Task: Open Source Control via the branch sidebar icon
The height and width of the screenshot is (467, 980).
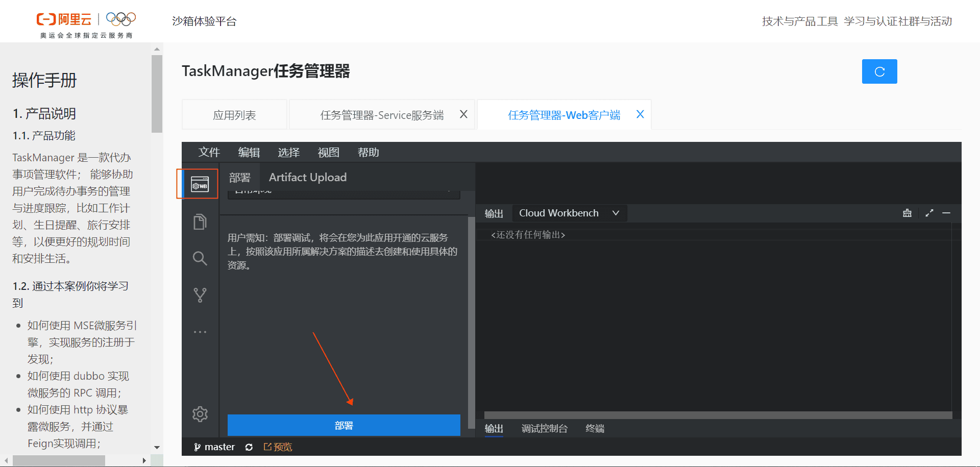Action: click(200, 294)
